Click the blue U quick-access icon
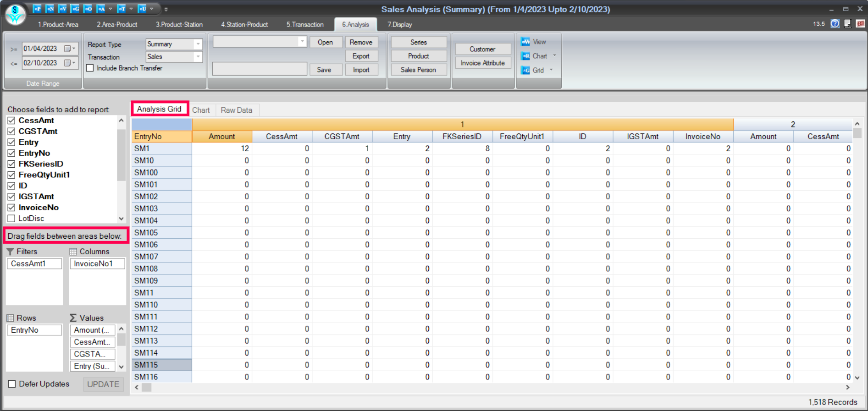The image size is (868, 411). [x=143, y=9]
